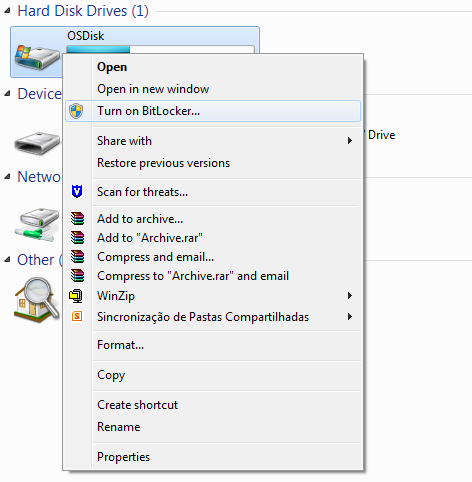Choose Create shortcut
Image resolution: width=472 pixels, height=482 pixels.
point(213,405)
